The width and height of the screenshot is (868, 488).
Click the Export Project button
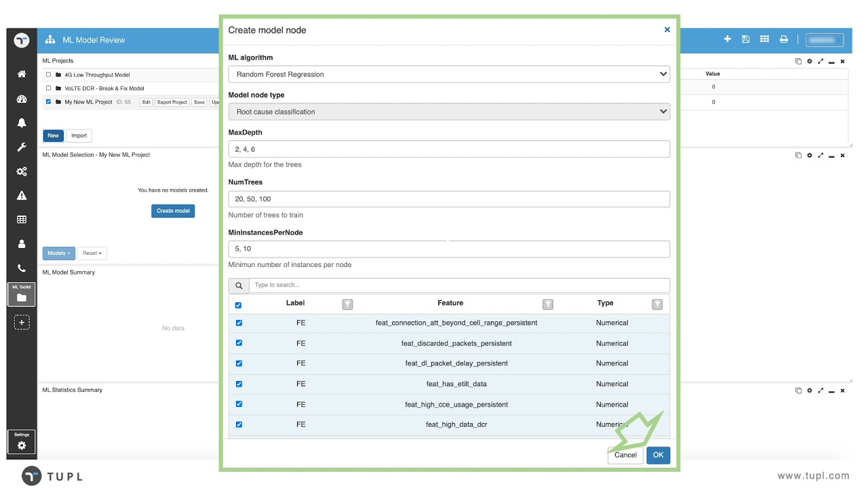(172, 102)
